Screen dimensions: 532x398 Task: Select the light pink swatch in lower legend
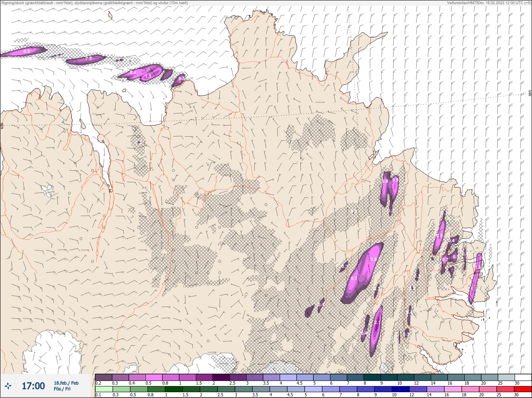(453, 389)
